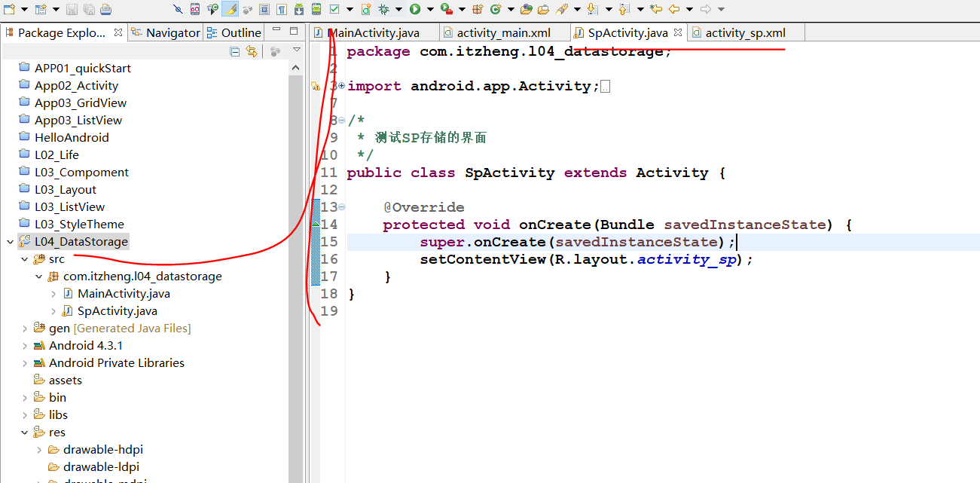Toggle Mark Occurrences highlighter

[230, 9]
